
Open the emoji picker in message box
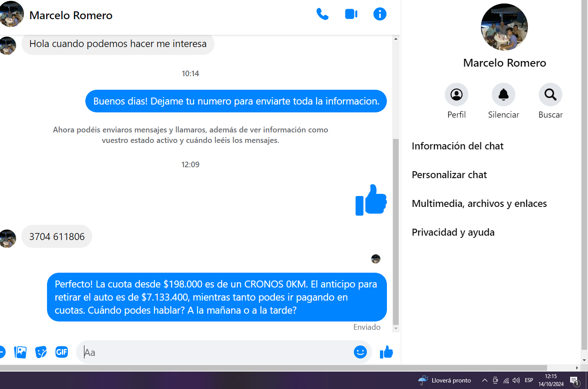point(360,352)
